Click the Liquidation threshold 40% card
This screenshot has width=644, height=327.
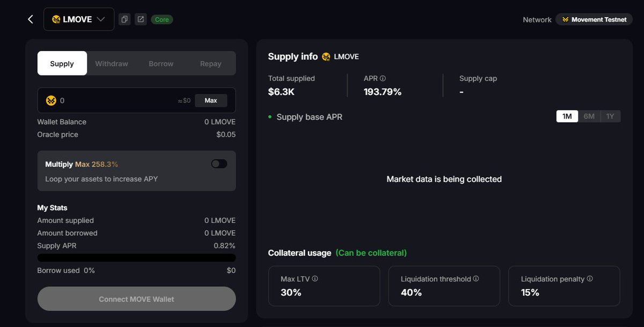pyautogui.click(x=444, y=286)
